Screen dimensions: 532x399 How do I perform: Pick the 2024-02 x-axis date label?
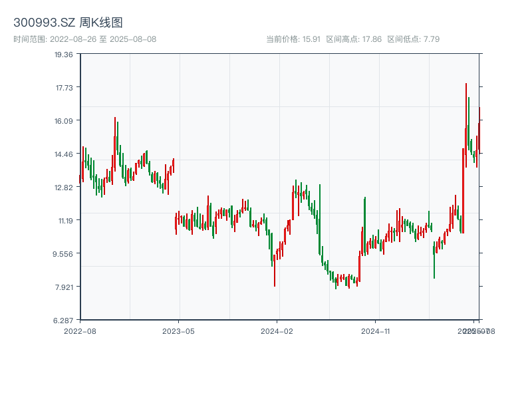click(277, 331)
